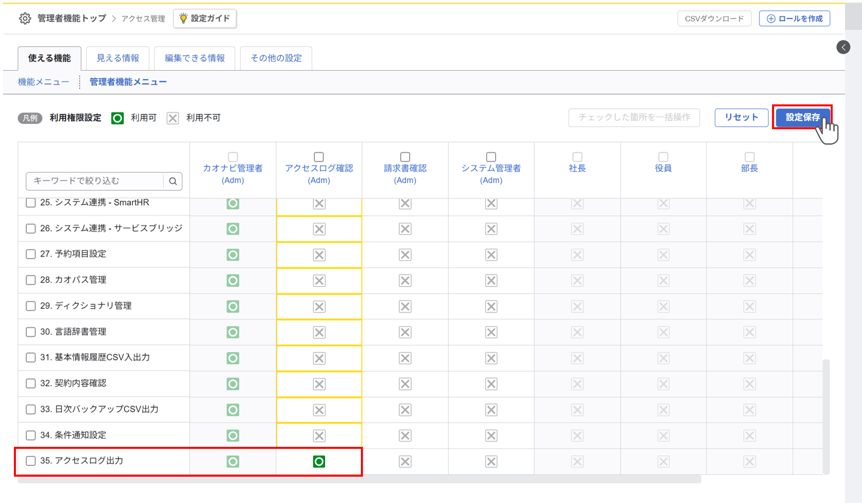Viewport: 862px width, 504px height.
Task: Open the 設定ガイド lightbulb button
Action: [x=205, y=18]
